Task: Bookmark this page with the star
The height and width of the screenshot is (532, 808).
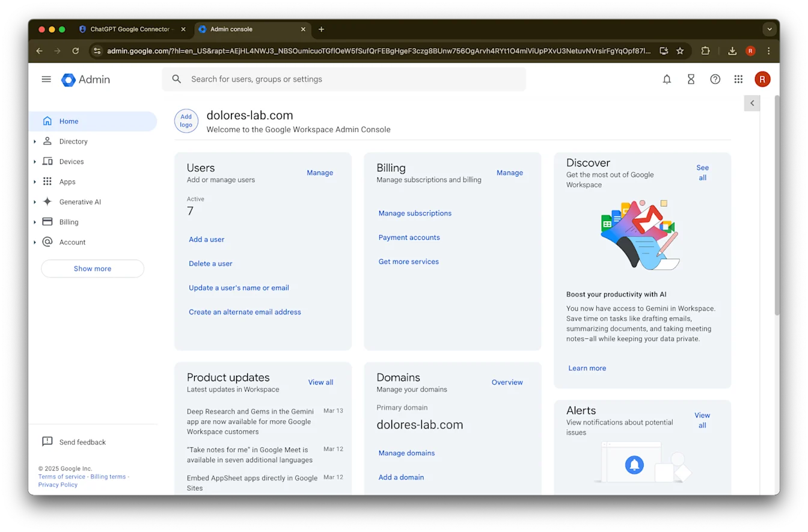Action: click(x=680, y=51)
